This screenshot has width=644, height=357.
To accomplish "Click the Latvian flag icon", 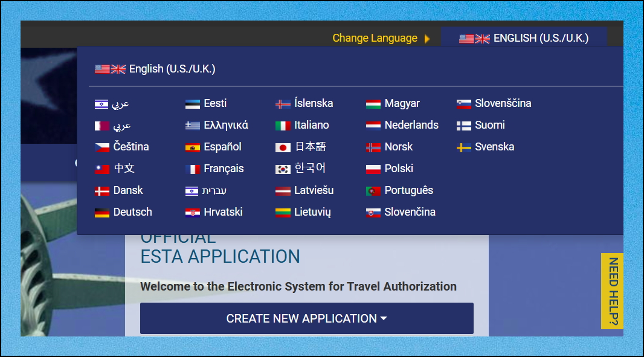I will [x=283, y=191].
